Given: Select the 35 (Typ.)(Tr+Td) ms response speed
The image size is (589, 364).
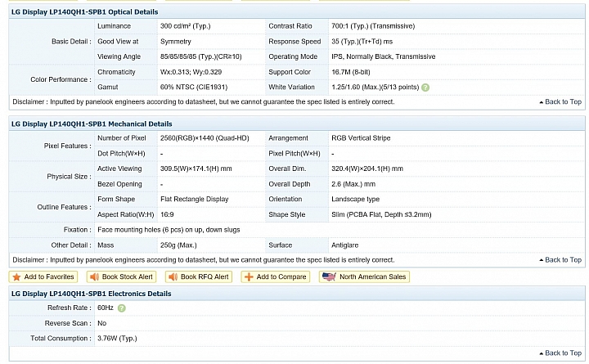Looking at the screenshot, I should pos(362,42).
